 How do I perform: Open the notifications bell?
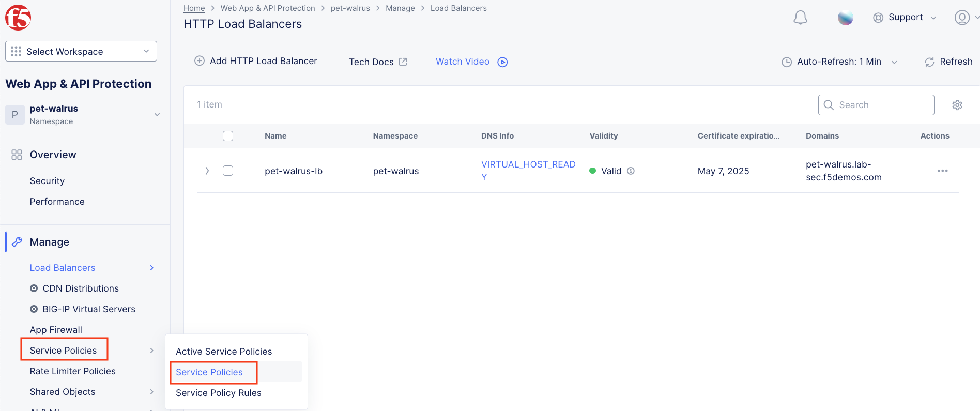(x=800, y=18)
